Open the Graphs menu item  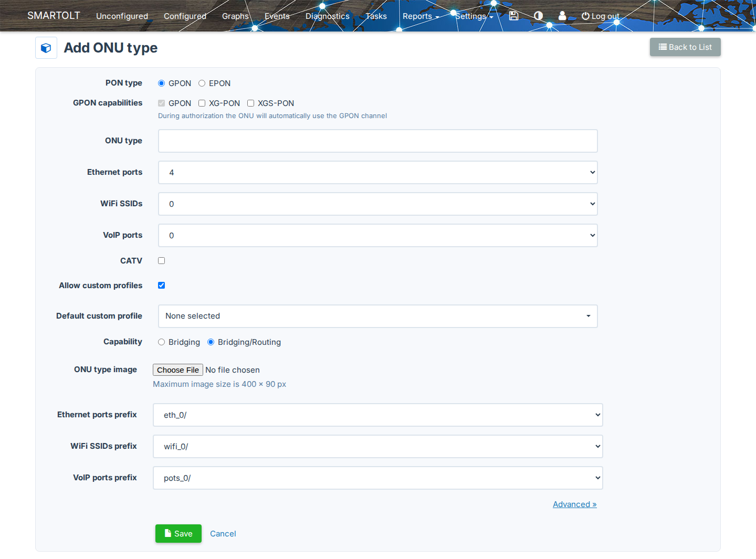coord(235,16)
